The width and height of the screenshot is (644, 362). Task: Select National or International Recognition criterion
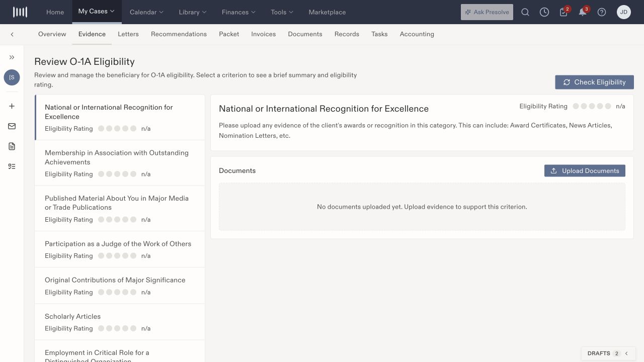(x=120, y=118)
